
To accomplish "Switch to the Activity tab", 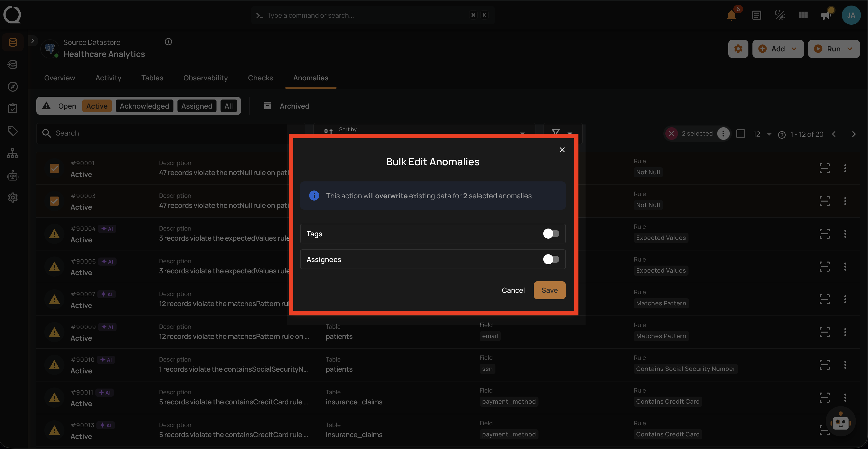I will click(x=108, y=78).
